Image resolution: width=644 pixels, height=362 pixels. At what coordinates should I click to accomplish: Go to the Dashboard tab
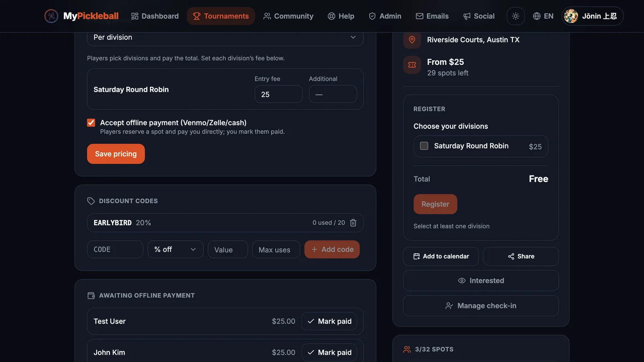click(x=155, y=16)
